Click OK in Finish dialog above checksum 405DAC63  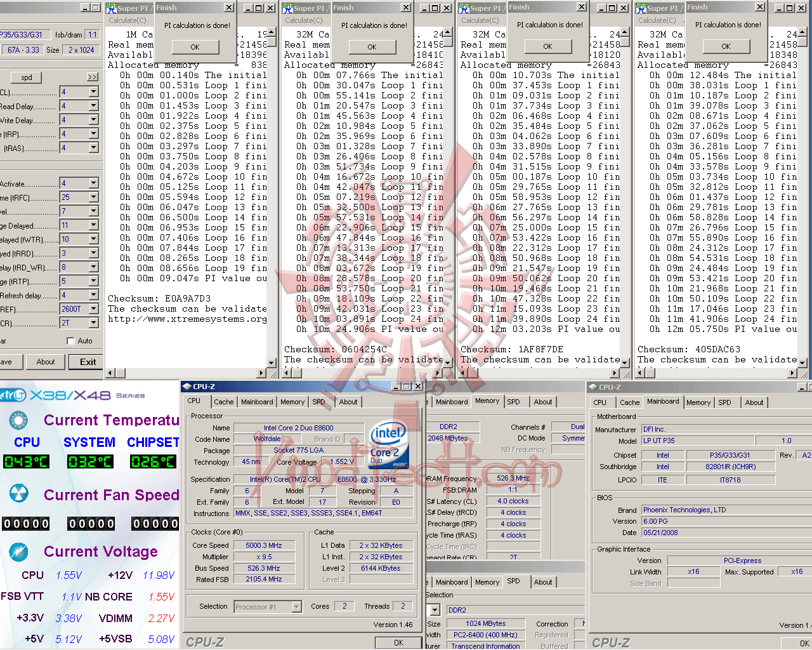(x=726, y=46)
